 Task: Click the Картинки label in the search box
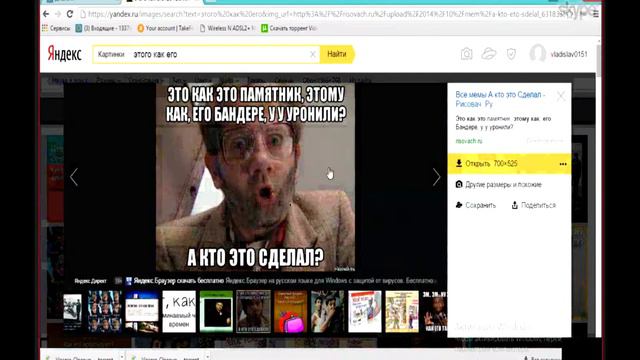point(111,54)
